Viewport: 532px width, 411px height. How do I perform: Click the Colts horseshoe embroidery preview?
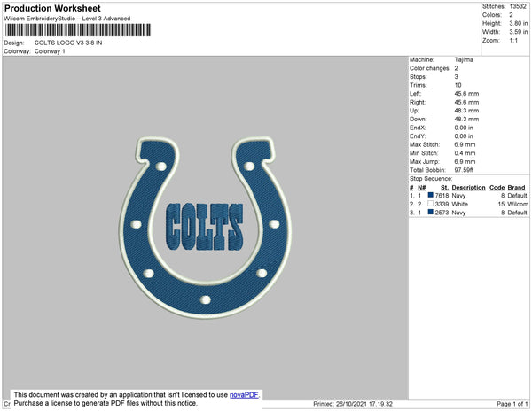pos(205,228)
